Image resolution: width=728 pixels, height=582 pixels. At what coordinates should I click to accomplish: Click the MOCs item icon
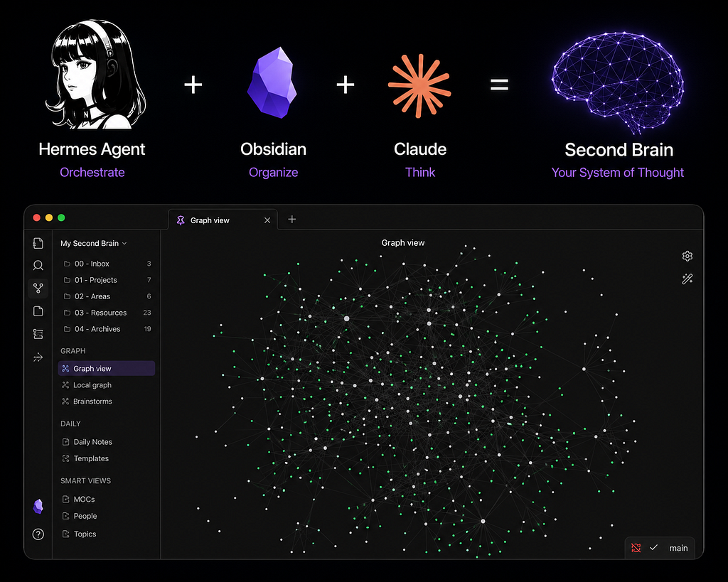coord(66,500)
